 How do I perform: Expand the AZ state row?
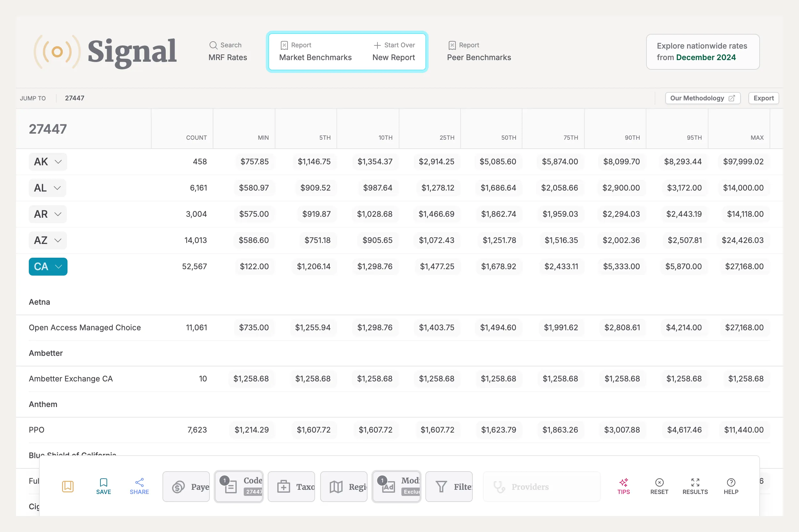point(48,240)
